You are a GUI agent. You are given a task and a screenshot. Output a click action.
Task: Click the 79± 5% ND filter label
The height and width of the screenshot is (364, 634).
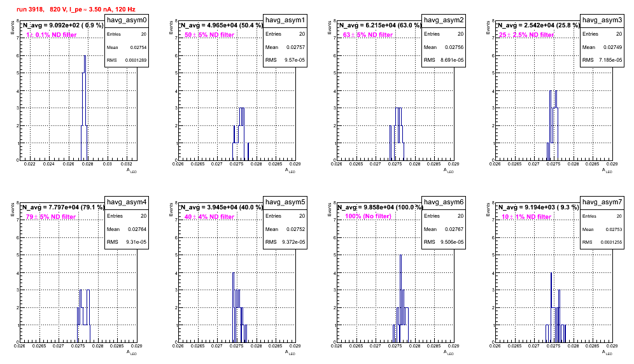[51, 217]
